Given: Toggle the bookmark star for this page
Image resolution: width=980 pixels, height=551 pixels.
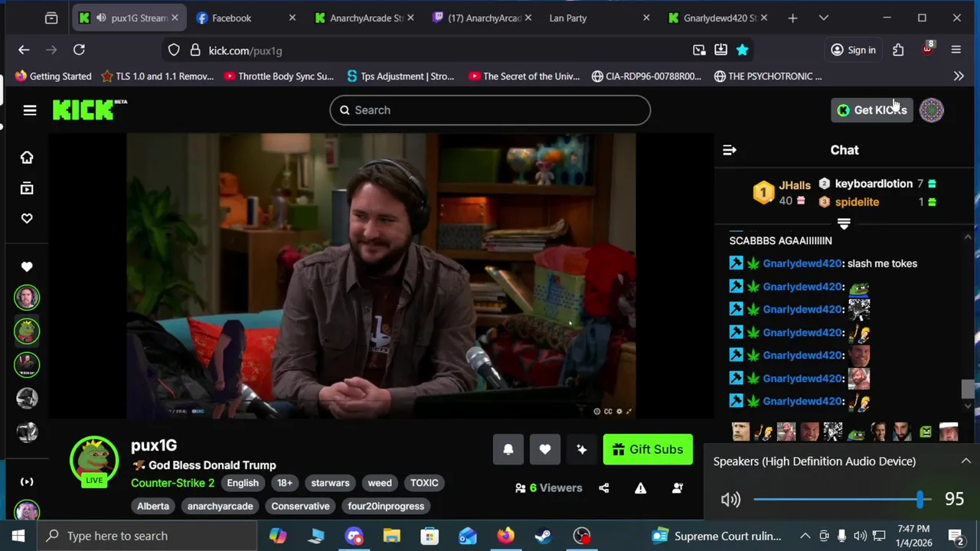Looking at the screenshot, I should [x=742, y=50].
